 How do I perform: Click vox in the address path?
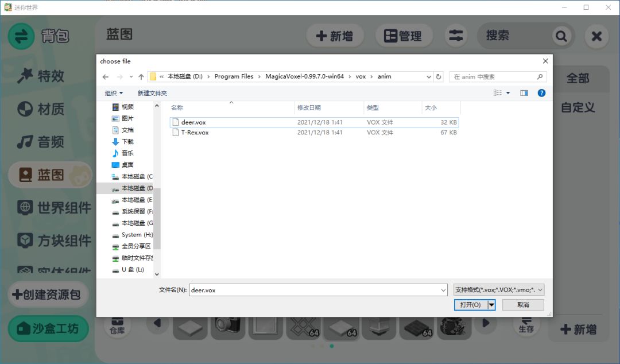pyautogui.click(x=361, y=77)
